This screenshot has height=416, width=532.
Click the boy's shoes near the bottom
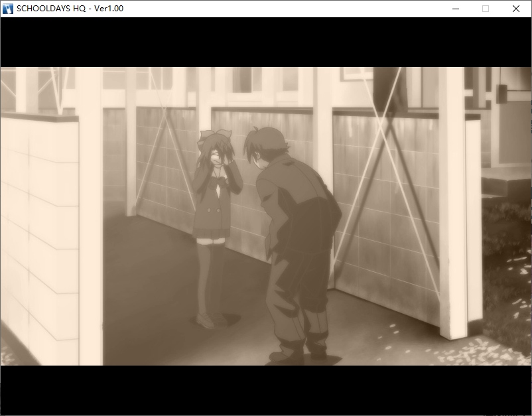coord(299,355)
